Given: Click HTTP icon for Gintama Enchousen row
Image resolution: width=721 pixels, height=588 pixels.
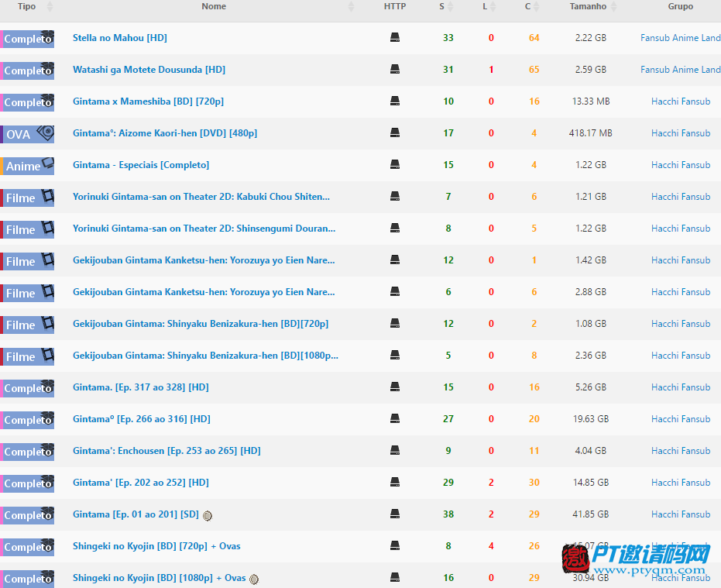Looking at the screenshot, I should (x=394, y=450).
